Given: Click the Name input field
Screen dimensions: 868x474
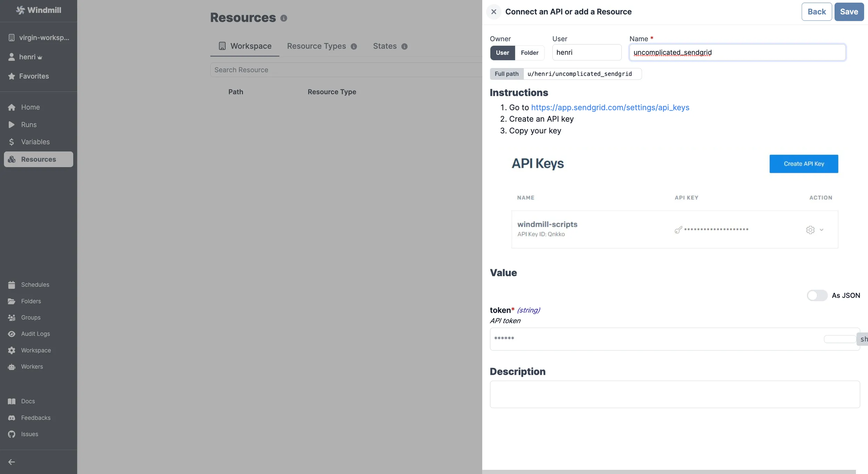Looking at the screenshot, I should click(x=737, y=52).
